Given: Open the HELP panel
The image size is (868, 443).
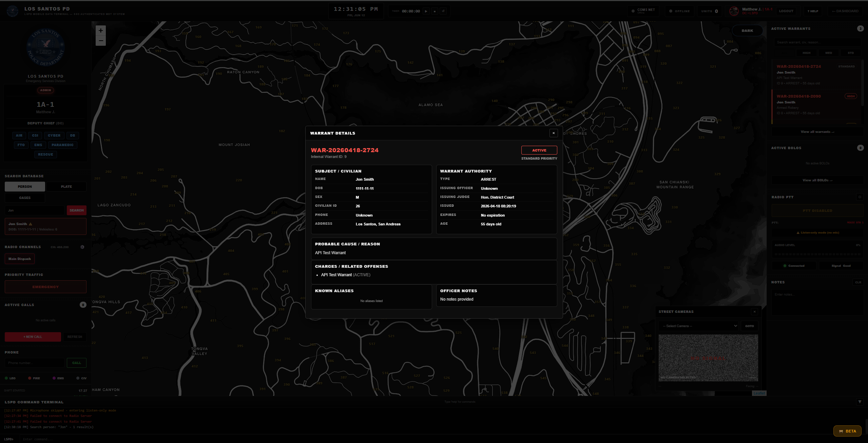Looking at the screenshot, I should pos(813,11).
